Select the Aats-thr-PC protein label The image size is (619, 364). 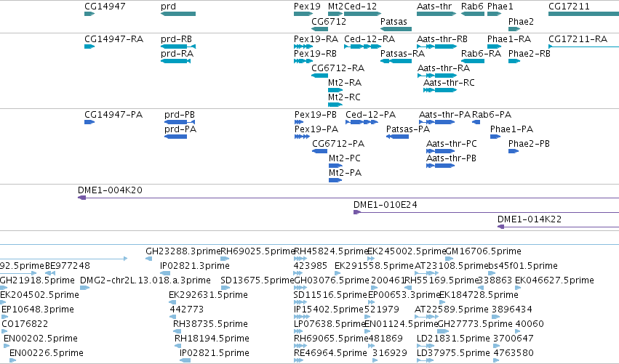(451, 144)
